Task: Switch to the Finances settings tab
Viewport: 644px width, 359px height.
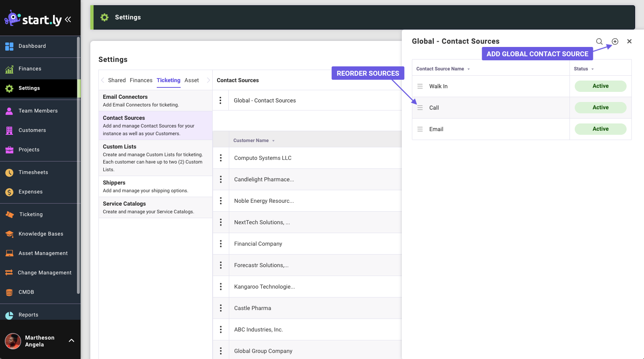Action: click(141, 80)
